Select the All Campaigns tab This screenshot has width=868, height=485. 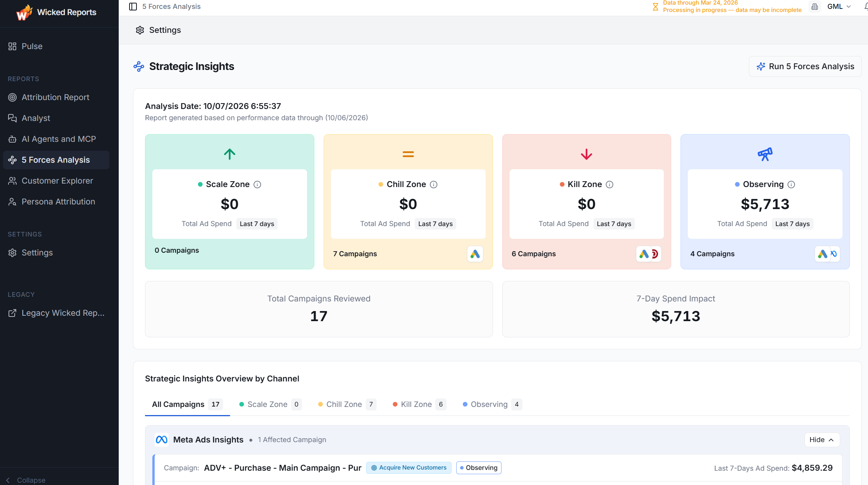coord(187,404)
